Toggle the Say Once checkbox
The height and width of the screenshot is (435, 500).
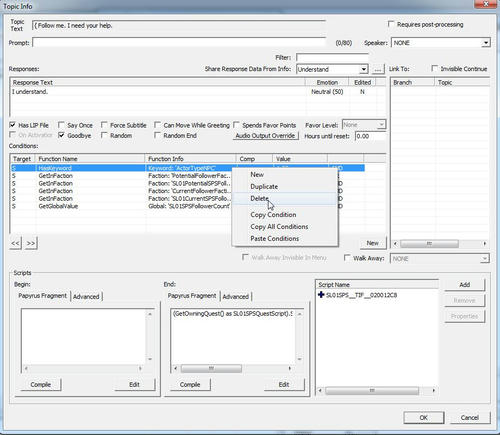click(61, 125)
